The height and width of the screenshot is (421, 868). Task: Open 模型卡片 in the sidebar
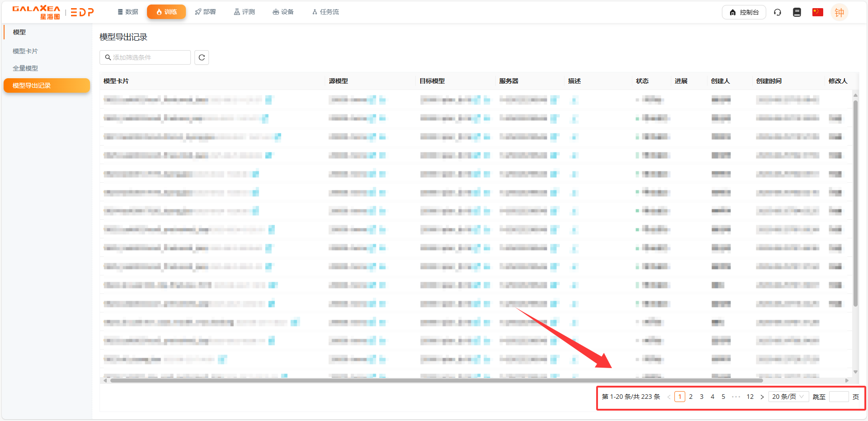25,51
